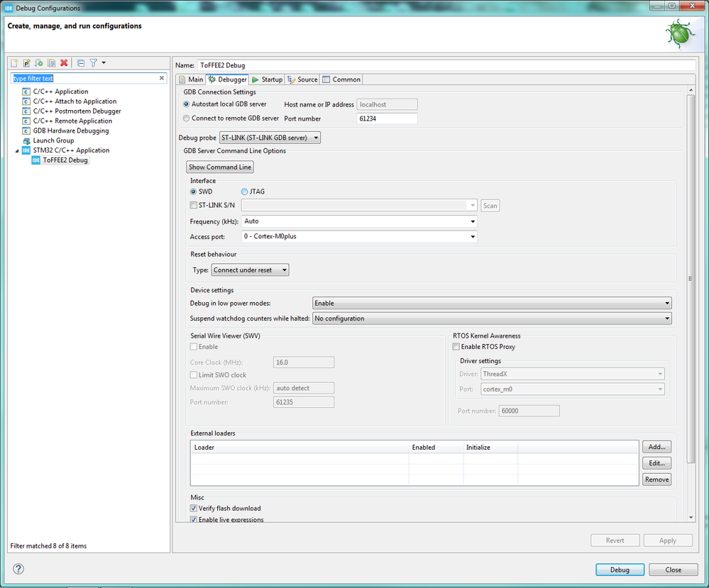Click the Close button

coord(674,570)
